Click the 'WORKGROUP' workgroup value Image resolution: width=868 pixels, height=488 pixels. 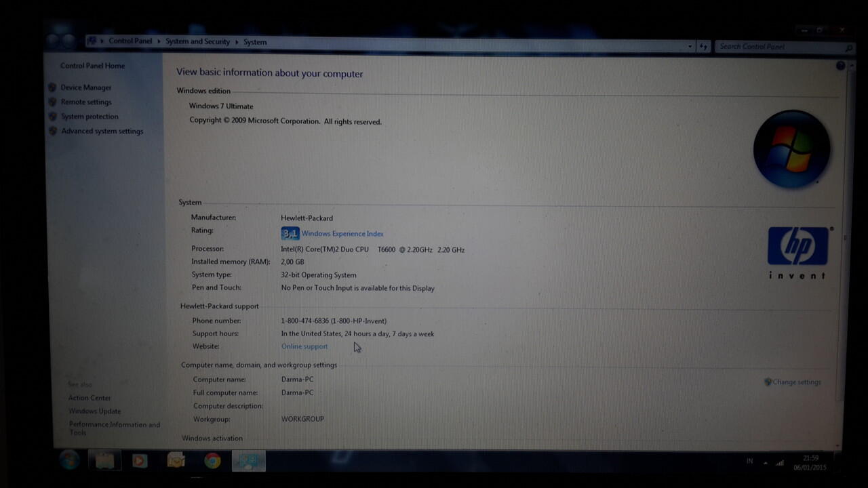tap(302, 419)
